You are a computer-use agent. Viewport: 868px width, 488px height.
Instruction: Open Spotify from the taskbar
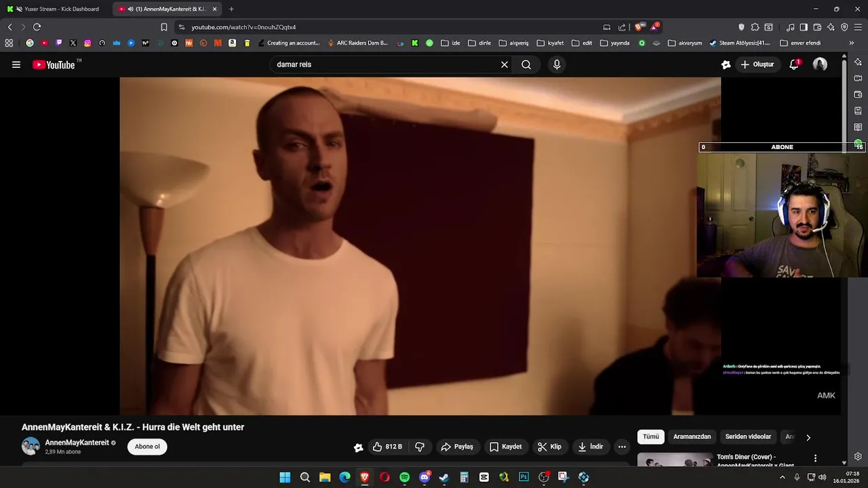point(404,477)
